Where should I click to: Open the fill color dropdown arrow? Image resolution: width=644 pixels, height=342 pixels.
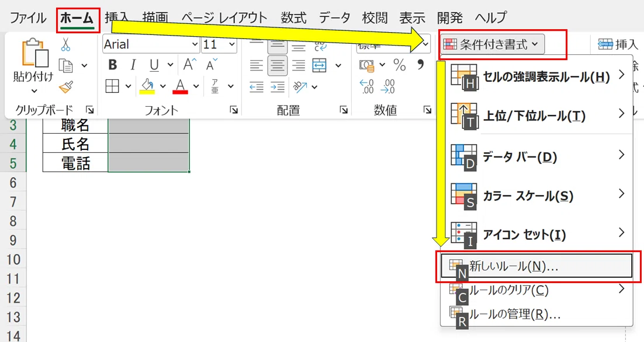pos(163,86)
